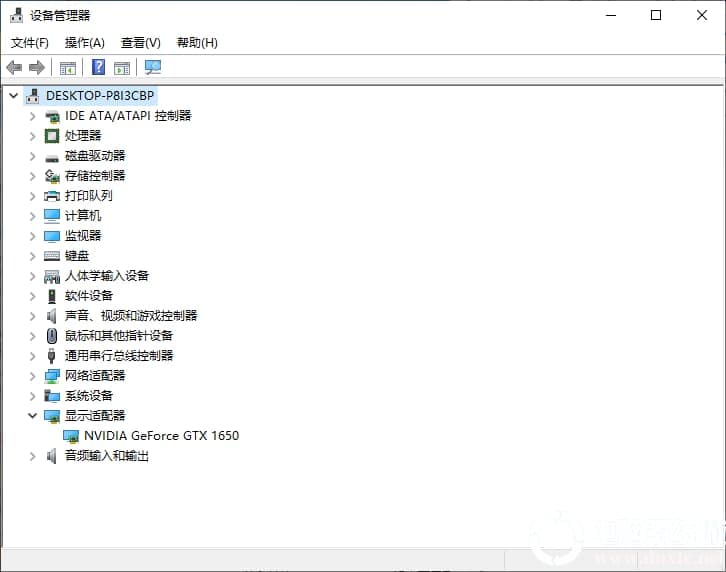Click the 监视器 monitor icon
The width and height of the screenshot is (726, 572).
pos(52,236)
